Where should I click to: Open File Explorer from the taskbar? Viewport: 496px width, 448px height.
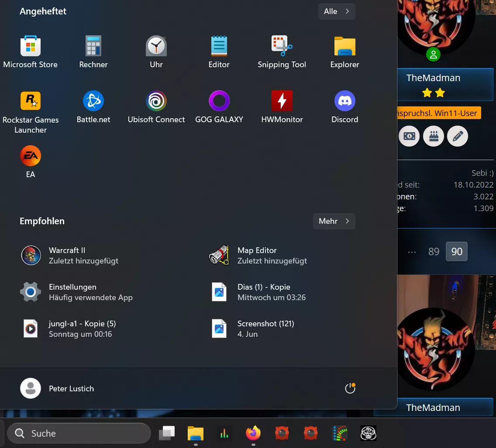point(196,433)
